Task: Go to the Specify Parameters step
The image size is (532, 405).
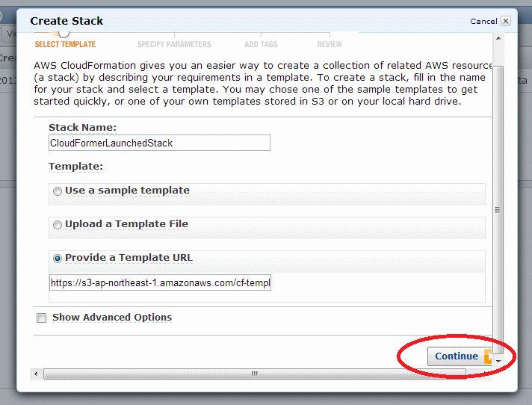Action: point(174,44)
